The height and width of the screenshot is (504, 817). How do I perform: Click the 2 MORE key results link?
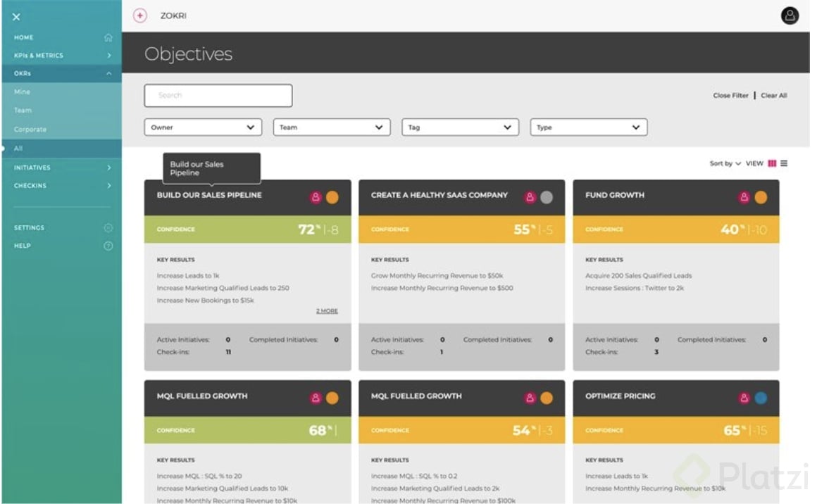pyautogui.click(x=327, y=311)
